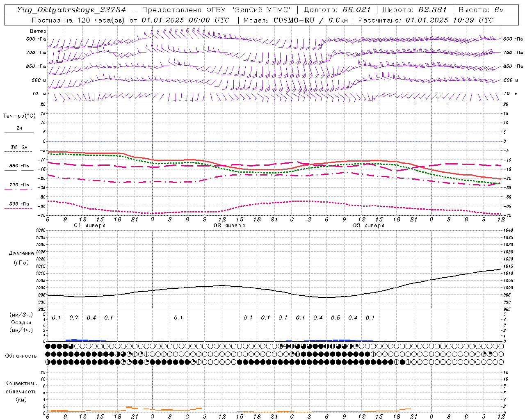Viewport: 525px width, 420px height.
Task: Click the (км) unit label of convective cloudiness
Action: click(x=21, y=399)
